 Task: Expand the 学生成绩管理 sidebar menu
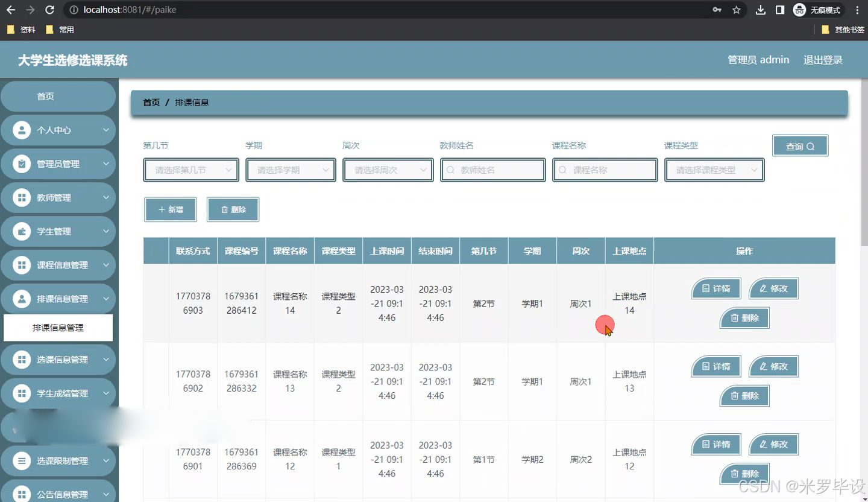click(x=58, y=393)
